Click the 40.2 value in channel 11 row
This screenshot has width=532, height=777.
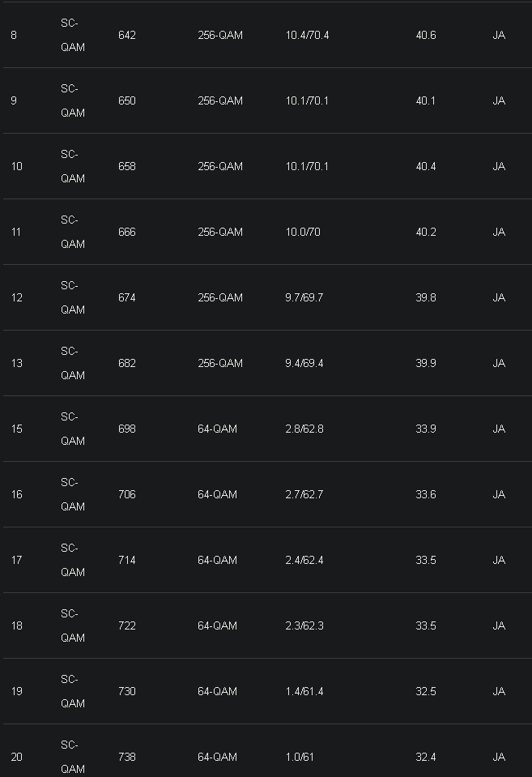(426, 233)
